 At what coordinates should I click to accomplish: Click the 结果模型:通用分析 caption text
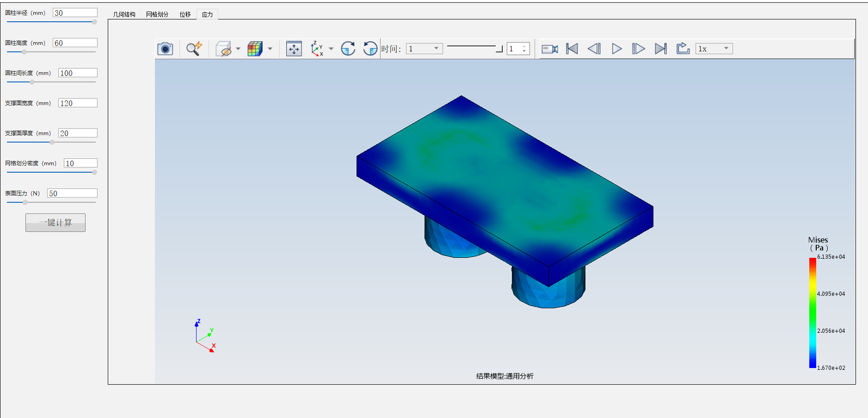(x=505, y=376)
